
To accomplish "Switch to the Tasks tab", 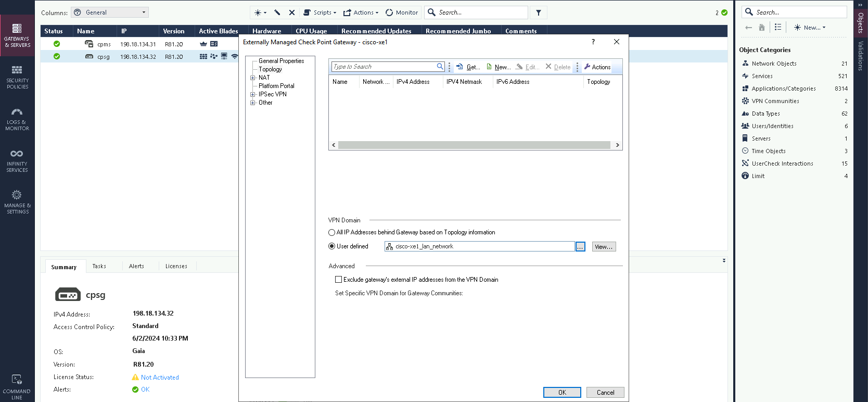I will pos(99,266).
